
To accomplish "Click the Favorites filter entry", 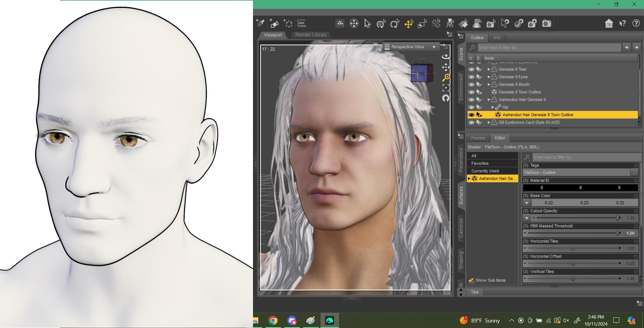I will [480, 163].
